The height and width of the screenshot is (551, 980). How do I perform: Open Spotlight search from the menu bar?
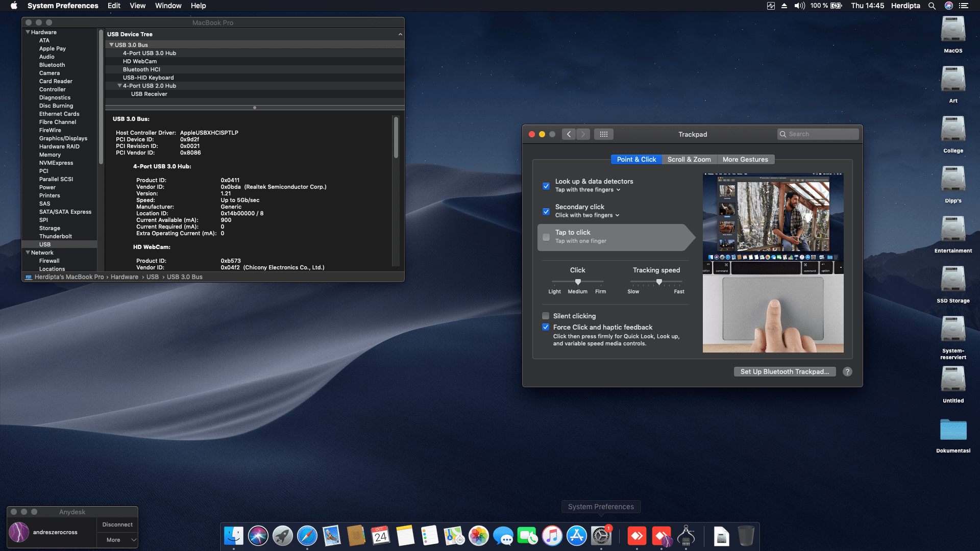[932, 6]
